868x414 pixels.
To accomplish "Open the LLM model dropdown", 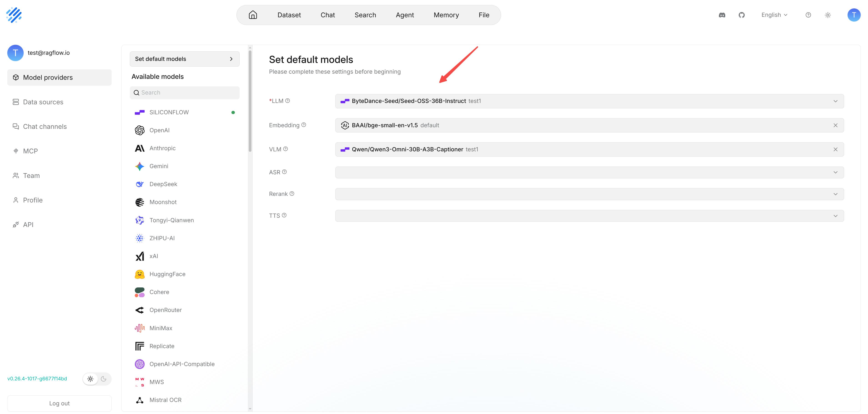I will 589,101.
